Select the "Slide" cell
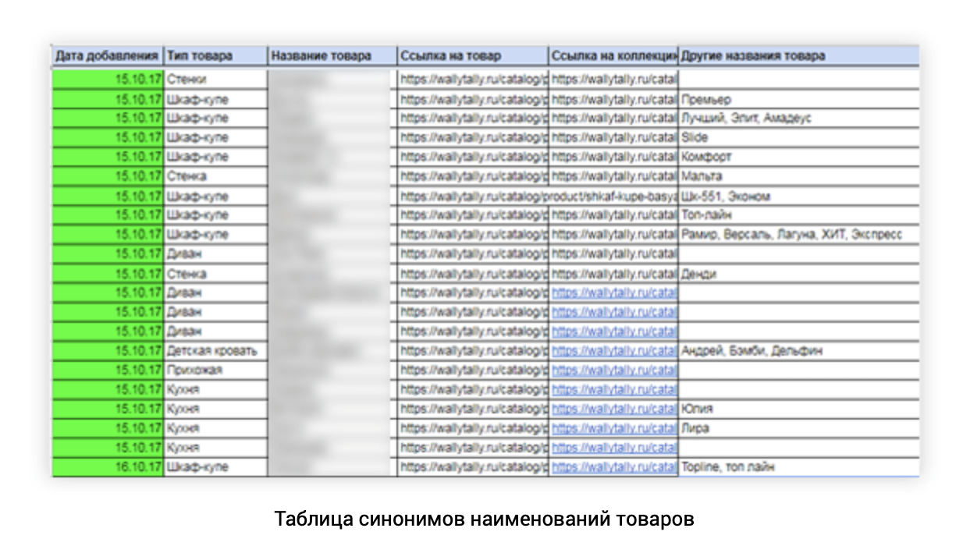Screen dimensions: 963x560 point(798,137)
